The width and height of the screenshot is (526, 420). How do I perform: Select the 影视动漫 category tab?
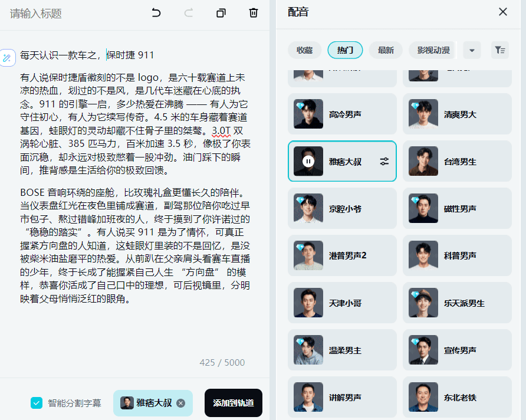pyautogui.click(x=433, y=50)
